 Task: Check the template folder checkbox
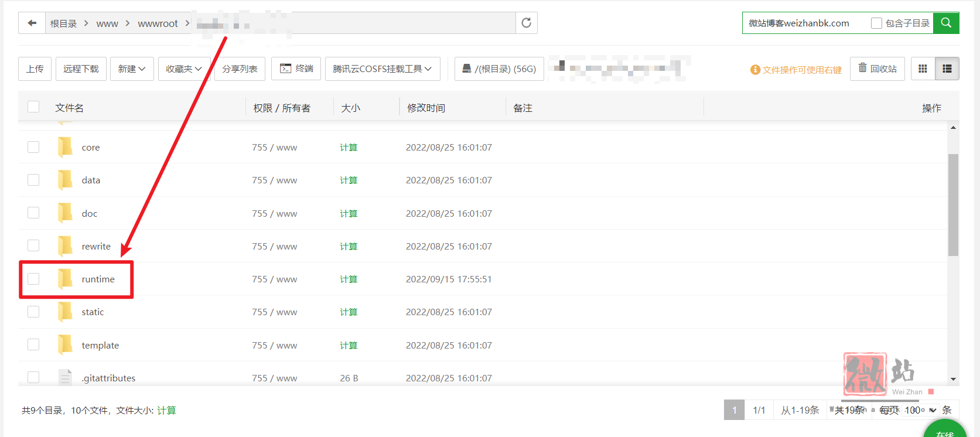33,344
